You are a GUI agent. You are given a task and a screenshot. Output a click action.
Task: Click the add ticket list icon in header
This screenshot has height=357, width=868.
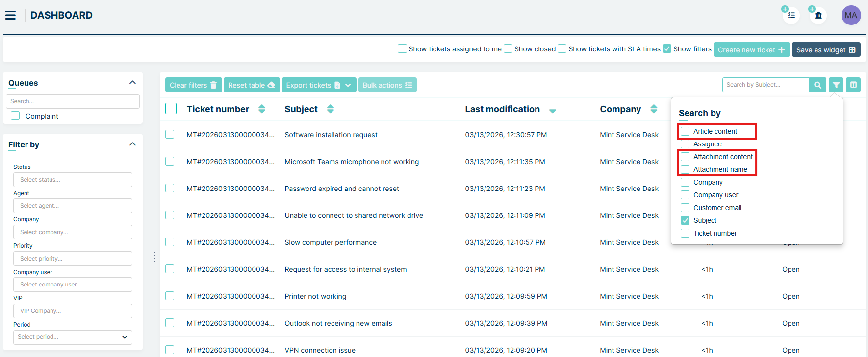tap(791, 15)
